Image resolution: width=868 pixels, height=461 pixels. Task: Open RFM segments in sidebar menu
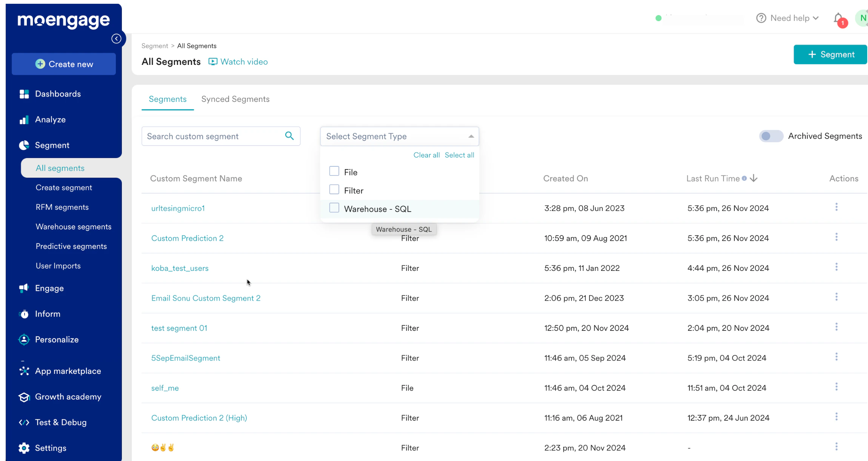pyautogui.click(x=62, y=207)
